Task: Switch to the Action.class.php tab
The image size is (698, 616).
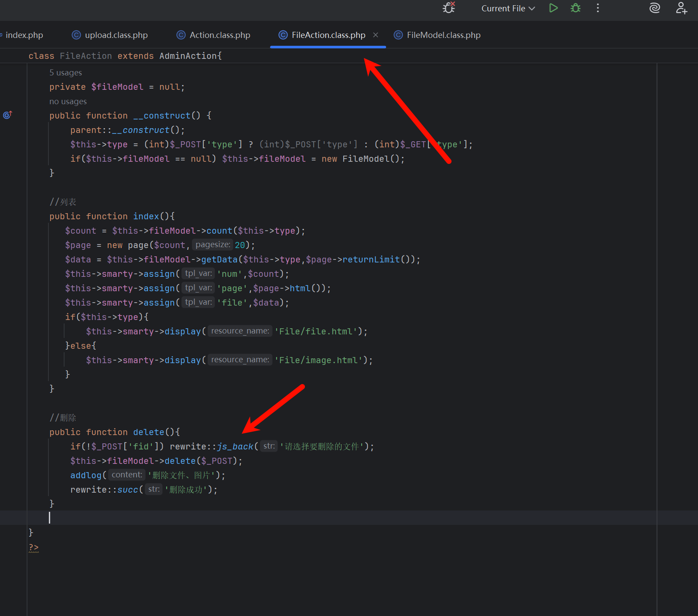Action: pyautogui.click(x=219, y=35)
